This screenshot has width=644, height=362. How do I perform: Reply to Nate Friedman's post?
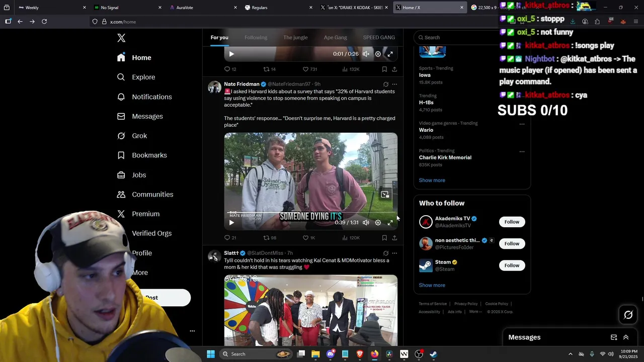[230, 238]
